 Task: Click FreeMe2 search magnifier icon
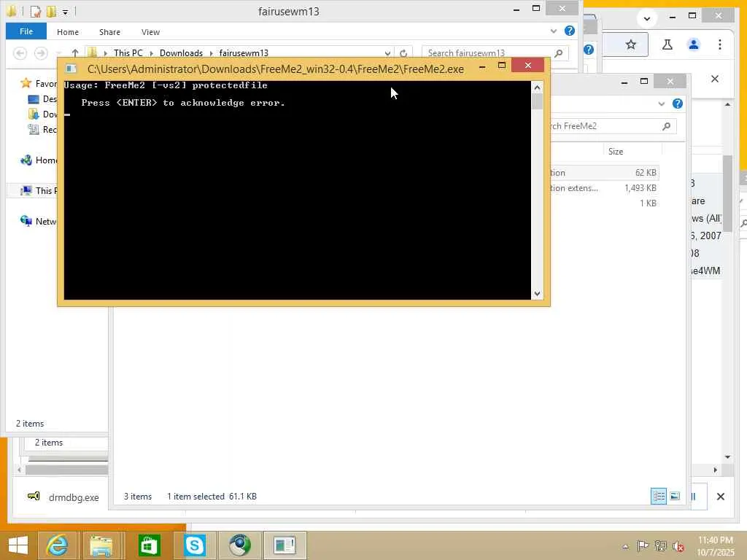pos(667,126)
